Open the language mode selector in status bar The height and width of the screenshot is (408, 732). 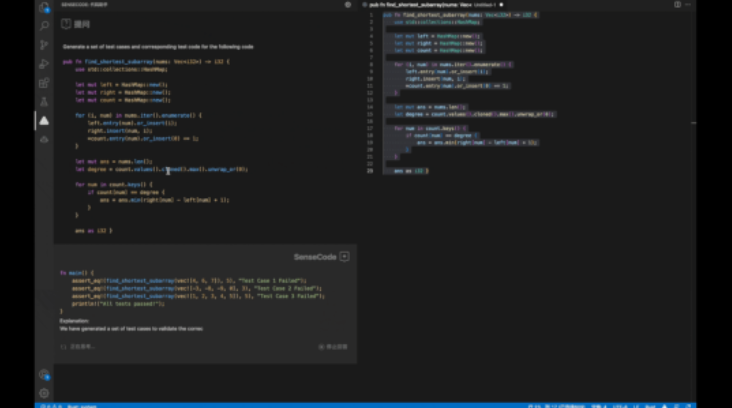click(x=651, y=405)
